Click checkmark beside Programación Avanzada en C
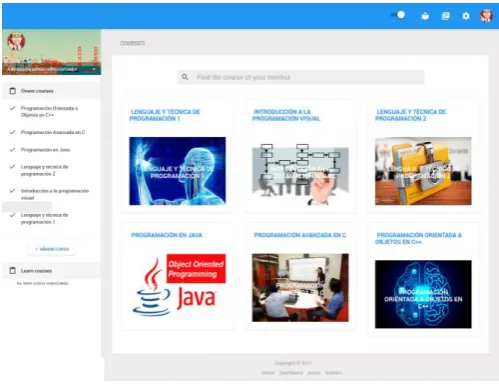The image size is (499, 392). pos(12,132)
